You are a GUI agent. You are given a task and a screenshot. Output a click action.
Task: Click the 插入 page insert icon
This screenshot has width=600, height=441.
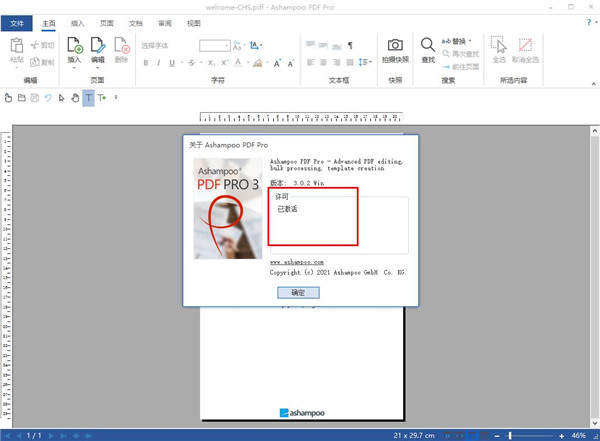(x=75, y=46)
